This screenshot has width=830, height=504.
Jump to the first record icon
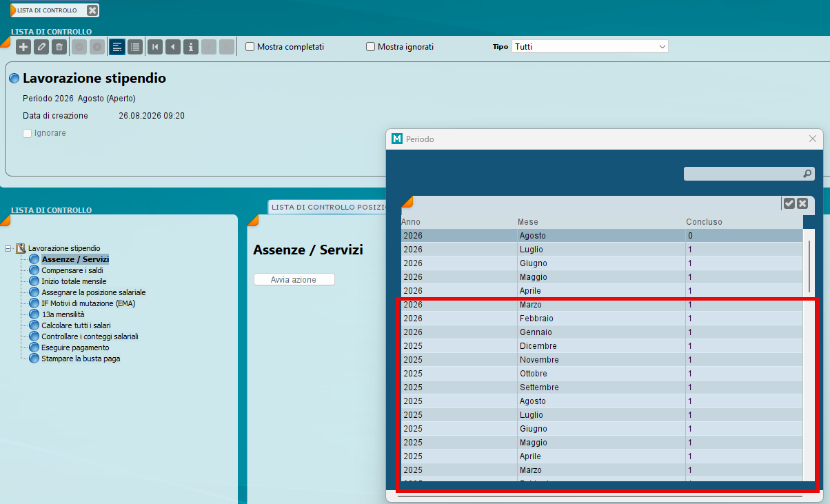click(155, 47)
